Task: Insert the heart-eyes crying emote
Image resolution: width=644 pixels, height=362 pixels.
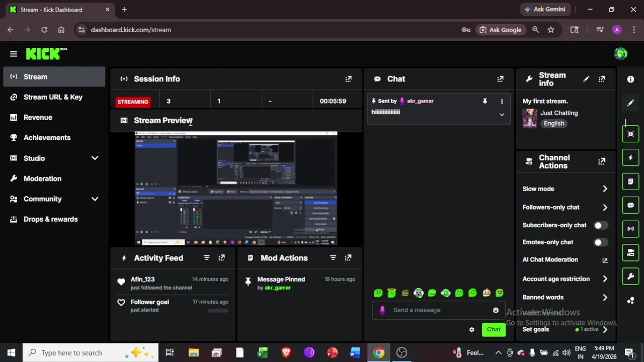Action: click(500, 293)
